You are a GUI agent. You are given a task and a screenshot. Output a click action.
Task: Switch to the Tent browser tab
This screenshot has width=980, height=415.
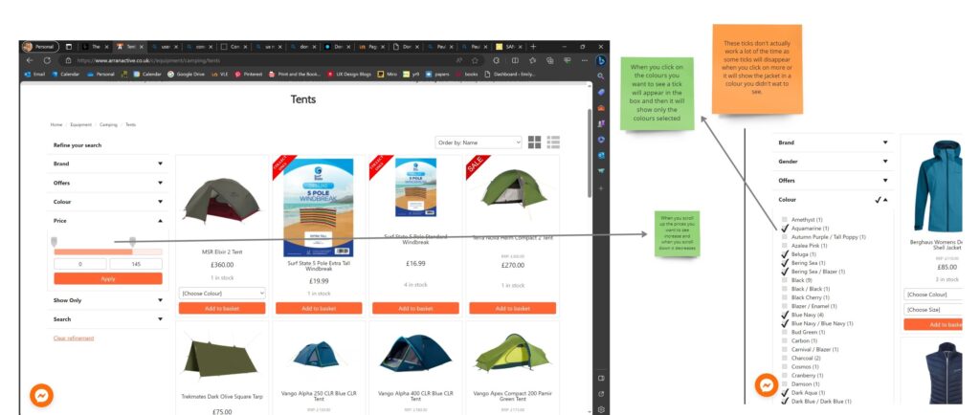[128, 47]
